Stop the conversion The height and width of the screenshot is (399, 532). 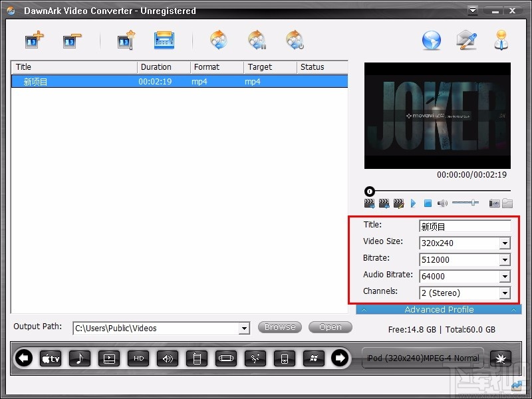point(295,40)
